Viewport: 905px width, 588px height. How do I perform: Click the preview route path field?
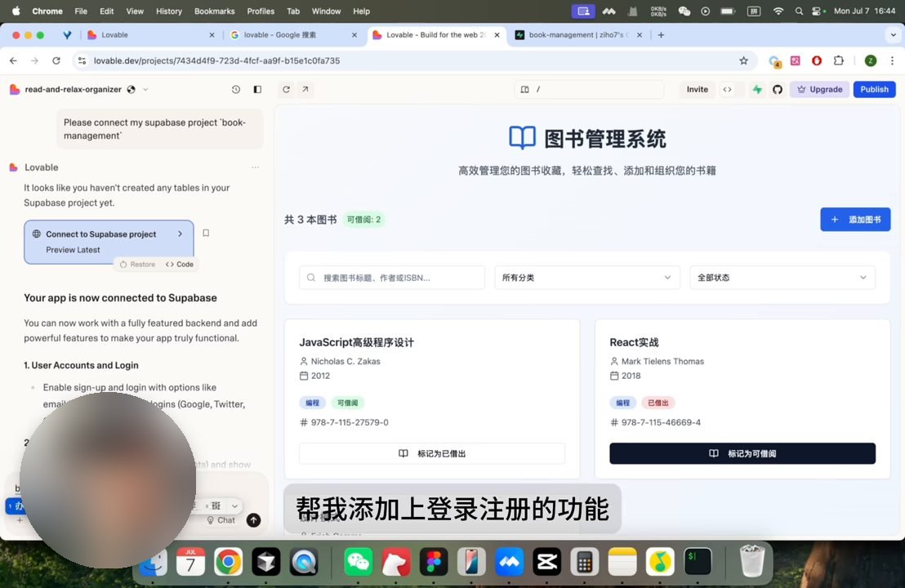click(x=589, y=90)
